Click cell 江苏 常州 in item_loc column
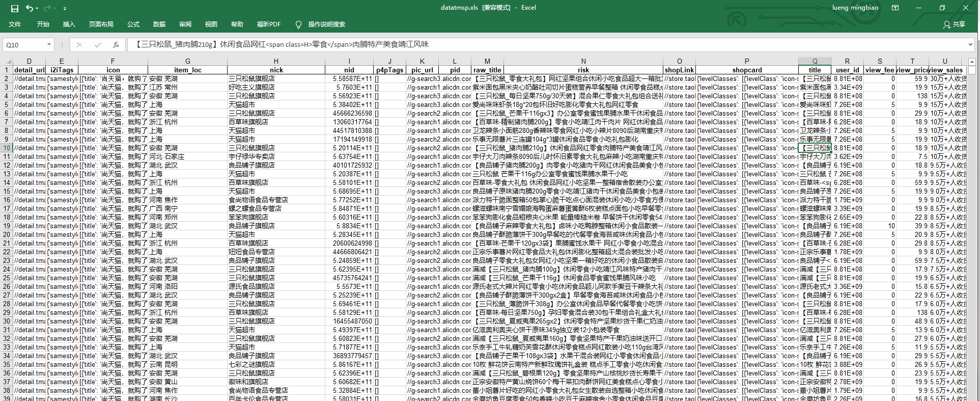 pos(188,87)
